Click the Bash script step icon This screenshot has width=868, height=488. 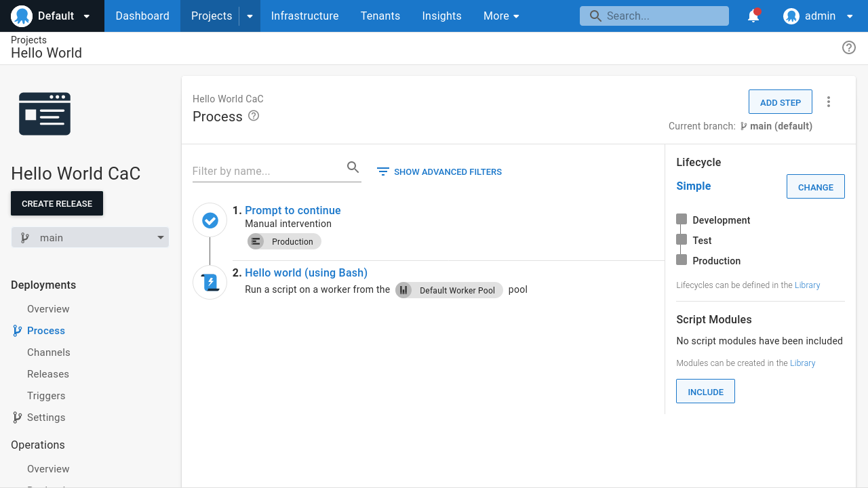click(x=210, y=282)
